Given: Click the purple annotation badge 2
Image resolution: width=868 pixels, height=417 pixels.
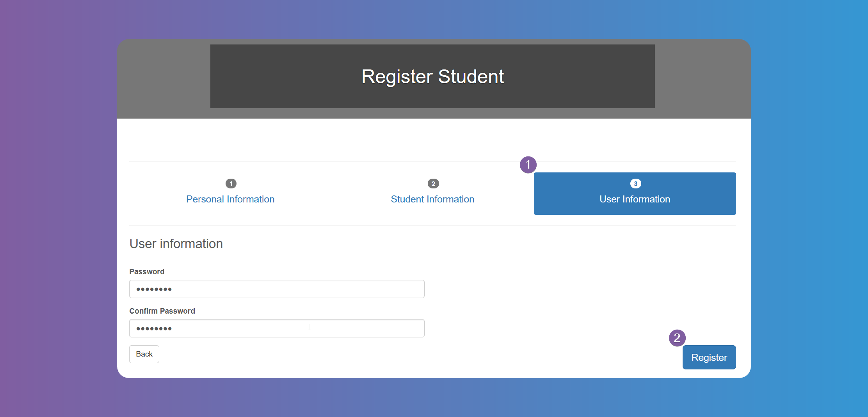Looking at the screenshot, I should (678, 338).
